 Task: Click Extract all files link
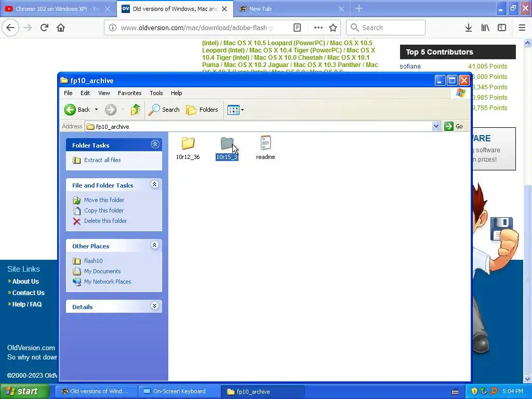102,160
